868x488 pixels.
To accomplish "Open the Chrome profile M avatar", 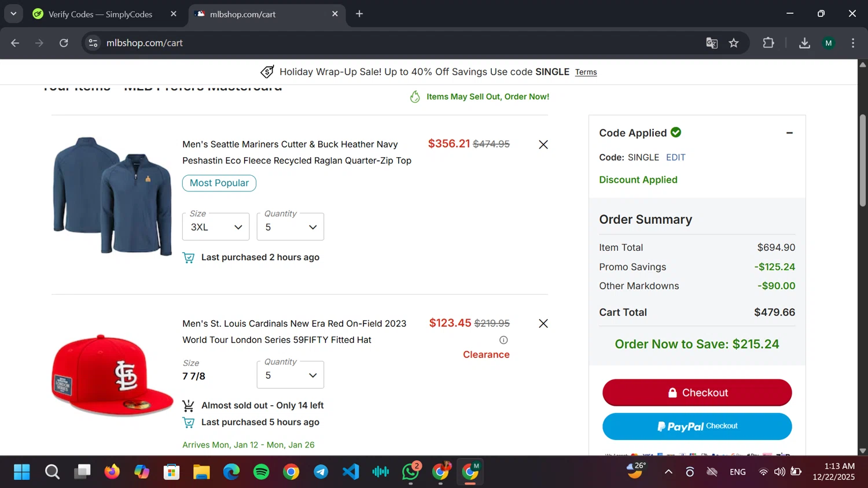I will (829, 43).
